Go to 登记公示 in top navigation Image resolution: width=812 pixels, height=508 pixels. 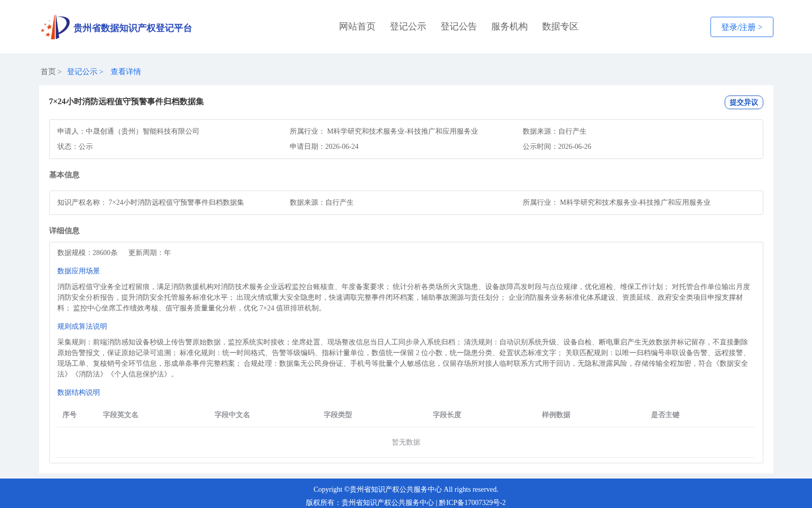coord(408,26)
